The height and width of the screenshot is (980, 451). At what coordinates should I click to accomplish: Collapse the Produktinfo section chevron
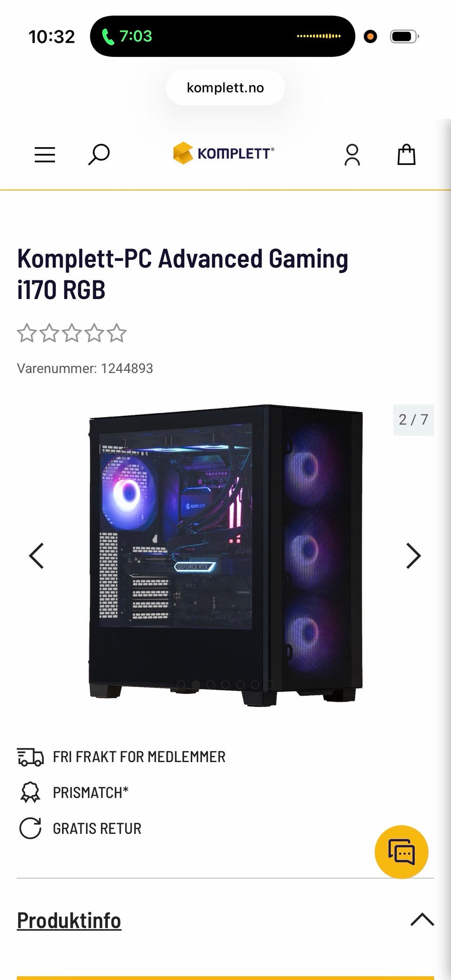422,919
